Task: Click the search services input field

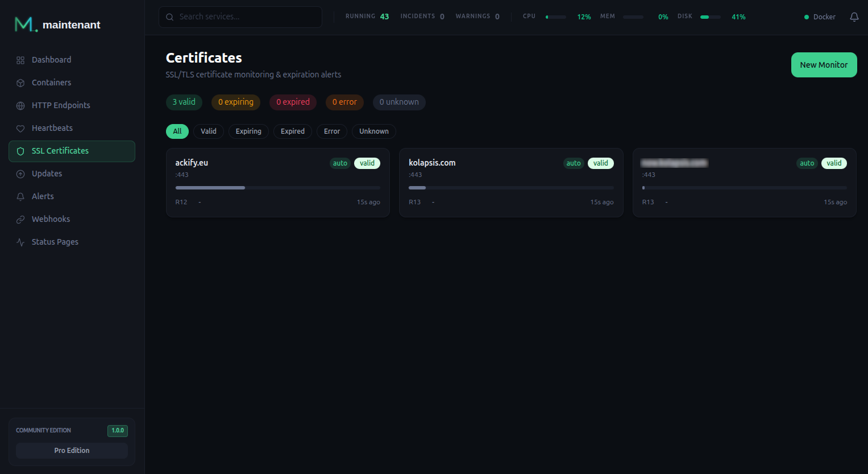Action: pyautogui.click(x=240, y=17)
